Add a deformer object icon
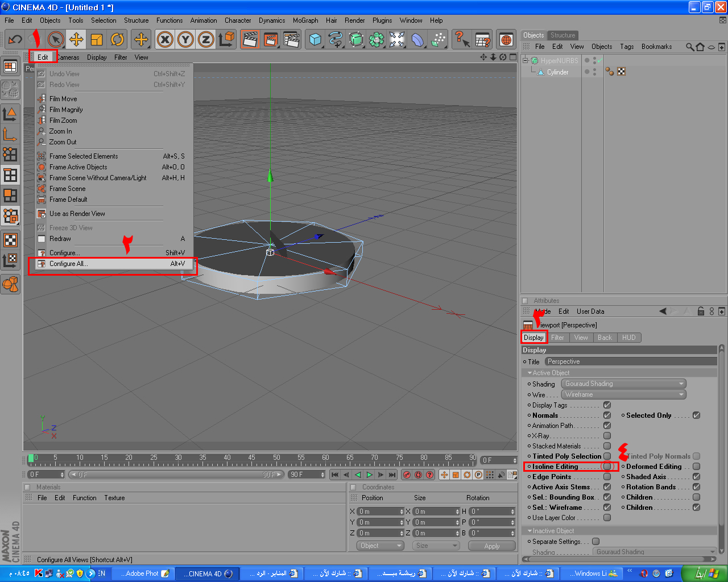 (417, 39)
